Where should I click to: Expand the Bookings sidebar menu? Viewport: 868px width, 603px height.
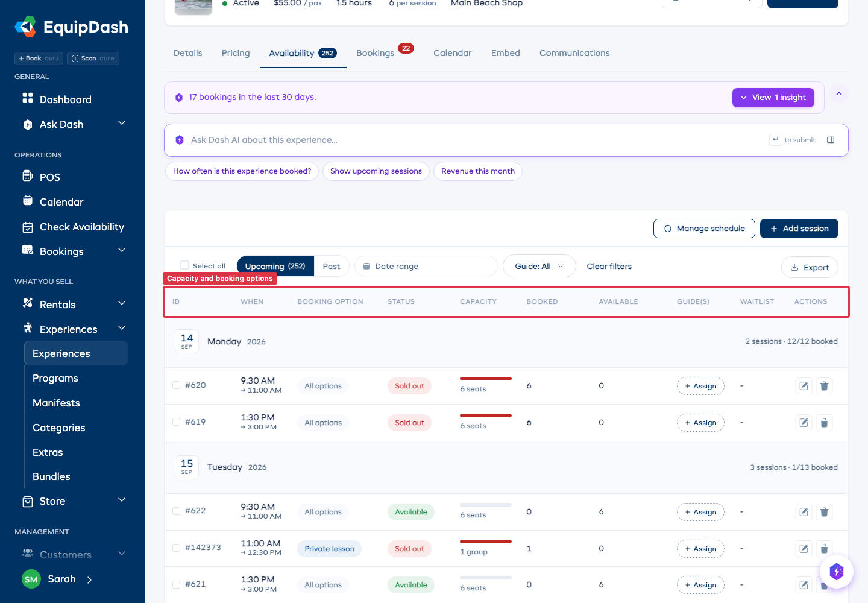point(122,251)
